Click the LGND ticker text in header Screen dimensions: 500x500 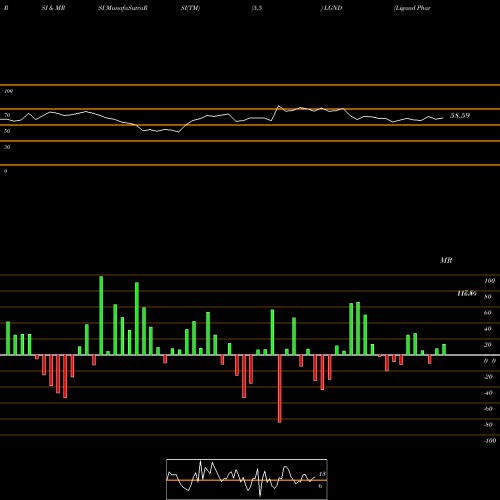(x=333, y=8)
